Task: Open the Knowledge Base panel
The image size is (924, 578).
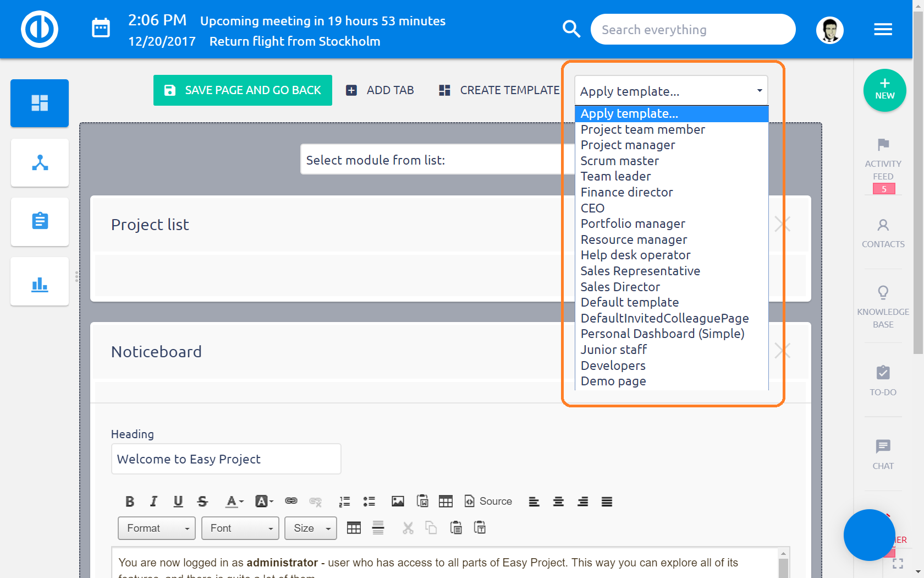Action: [x=883, y=307]
